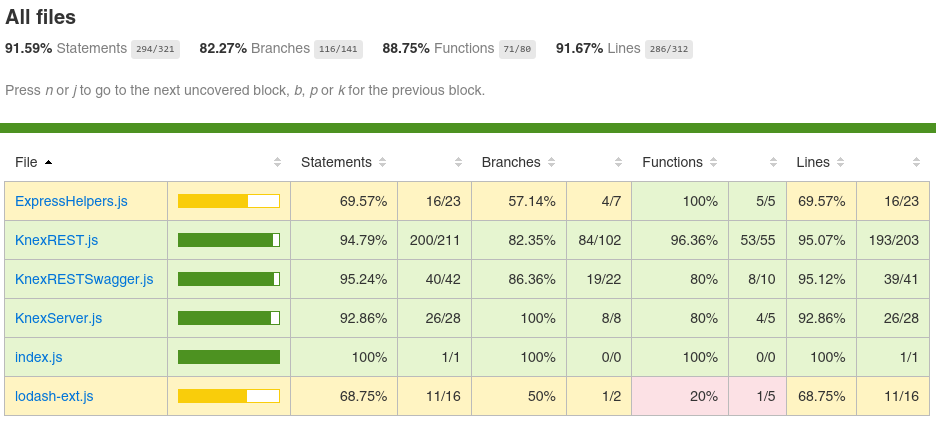
Task: Click KnexServer.js branches count 8/8
Action: 611,318
